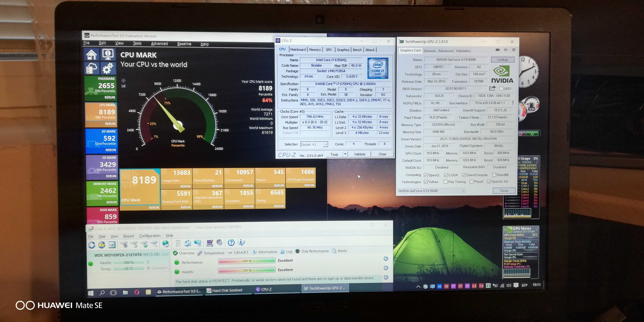
Task: Open the cloud baseline upload icon
Action: [x=91, y=68]
